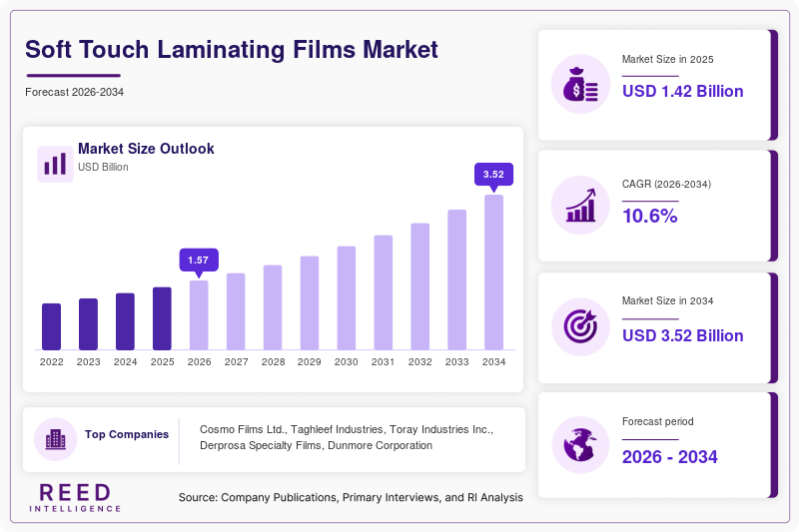The height and width of the screenshot is (532, 799).
Task: Click the 2033 bar in the chart
Action: 457,280
